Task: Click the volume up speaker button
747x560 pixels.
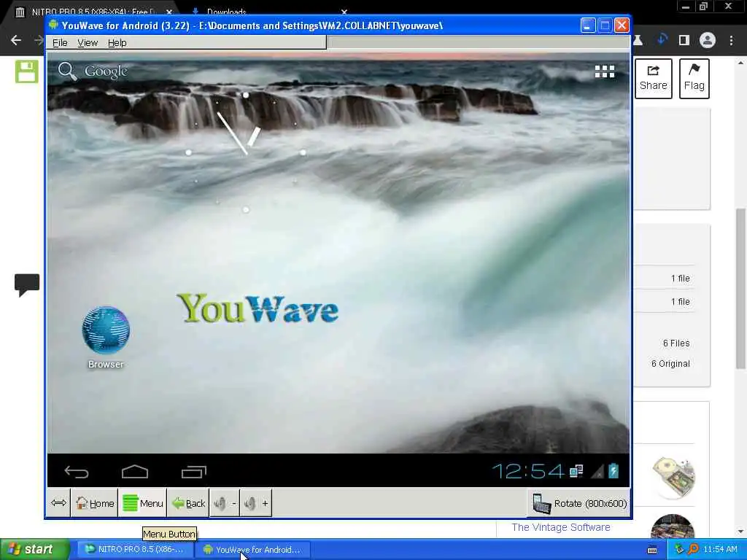Action: tap(256, 503)
